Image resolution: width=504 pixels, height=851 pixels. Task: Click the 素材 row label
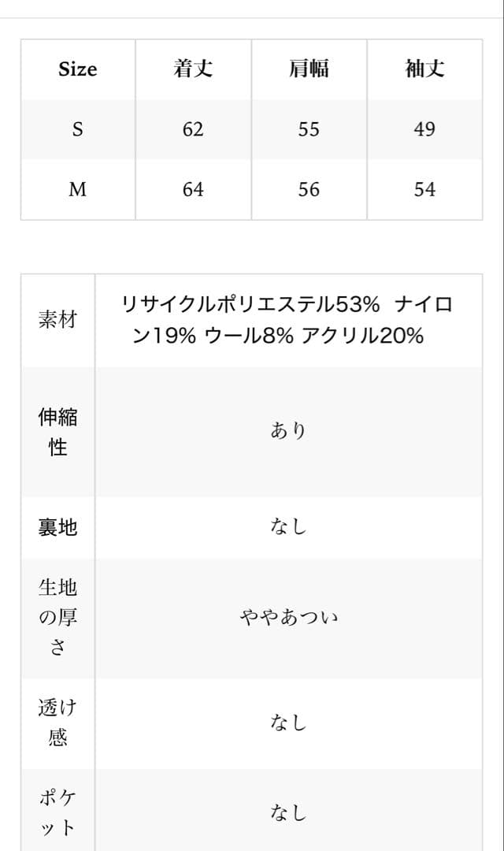point(57,320)
